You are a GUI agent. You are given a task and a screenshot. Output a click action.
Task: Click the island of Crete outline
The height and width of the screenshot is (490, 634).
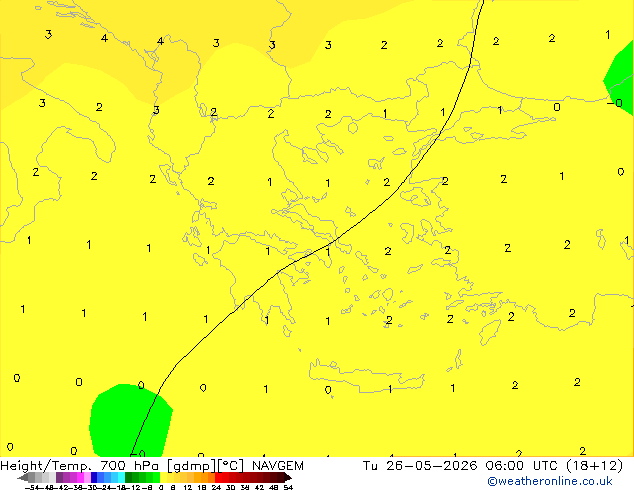[x=366, y=377]
